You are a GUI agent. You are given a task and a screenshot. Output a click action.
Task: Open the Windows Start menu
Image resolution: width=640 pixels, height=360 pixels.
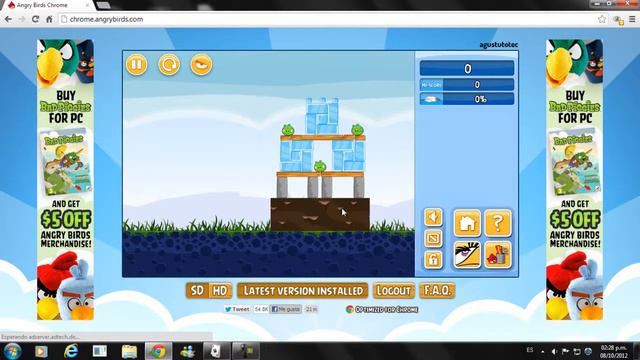(x=12, y=351)
